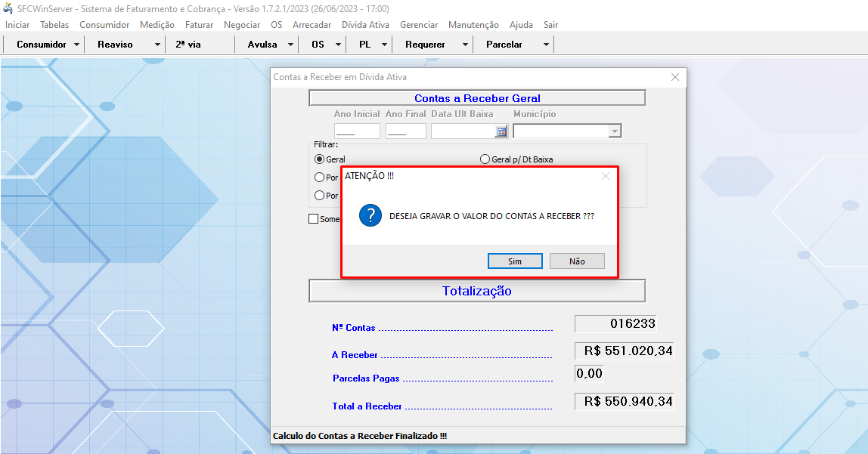Close the Contas a Receber window
This screenshot has height=454, width=868.
(x=675, y=77)
